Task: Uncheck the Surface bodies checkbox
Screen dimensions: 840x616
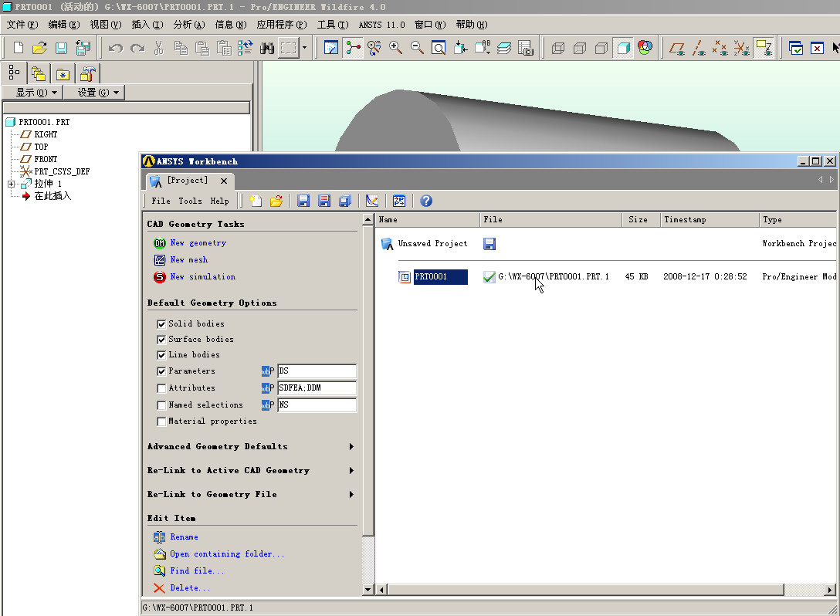Action: point(161,340)
